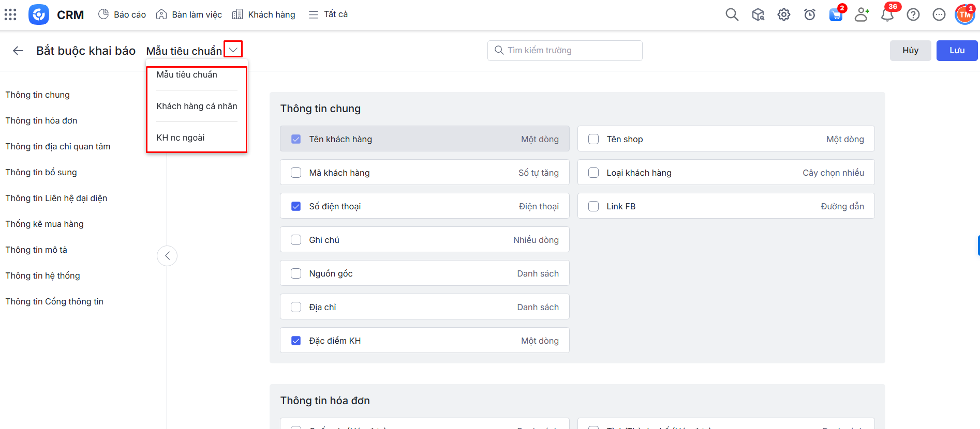Open the shopping cart icon
The width and height of the screenshot is (980, 429).
[835, 15]
